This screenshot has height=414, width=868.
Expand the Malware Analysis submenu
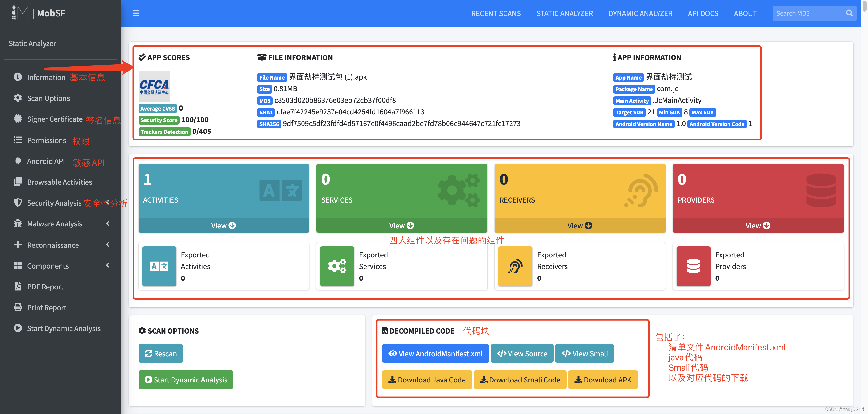[x=54, y=223]
